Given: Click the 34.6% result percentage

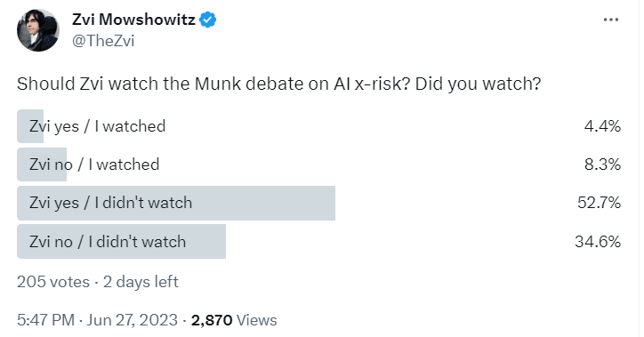Looking at the screenshot, I should [598, 241].
